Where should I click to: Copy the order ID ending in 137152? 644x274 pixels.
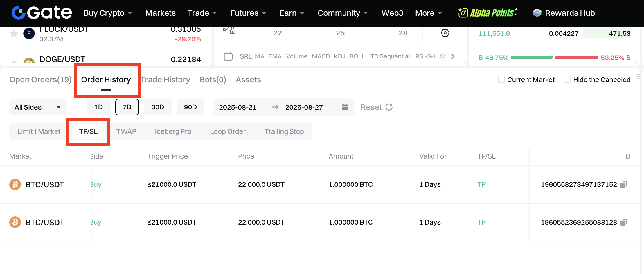coord(624,184)
